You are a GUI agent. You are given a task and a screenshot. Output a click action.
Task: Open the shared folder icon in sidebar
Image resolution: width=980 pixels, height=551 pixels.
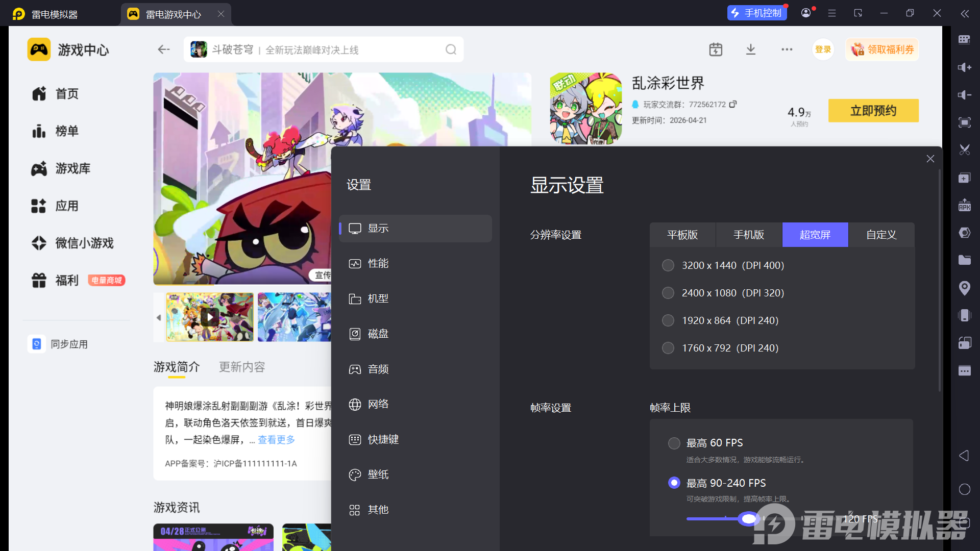click(964, 260)
